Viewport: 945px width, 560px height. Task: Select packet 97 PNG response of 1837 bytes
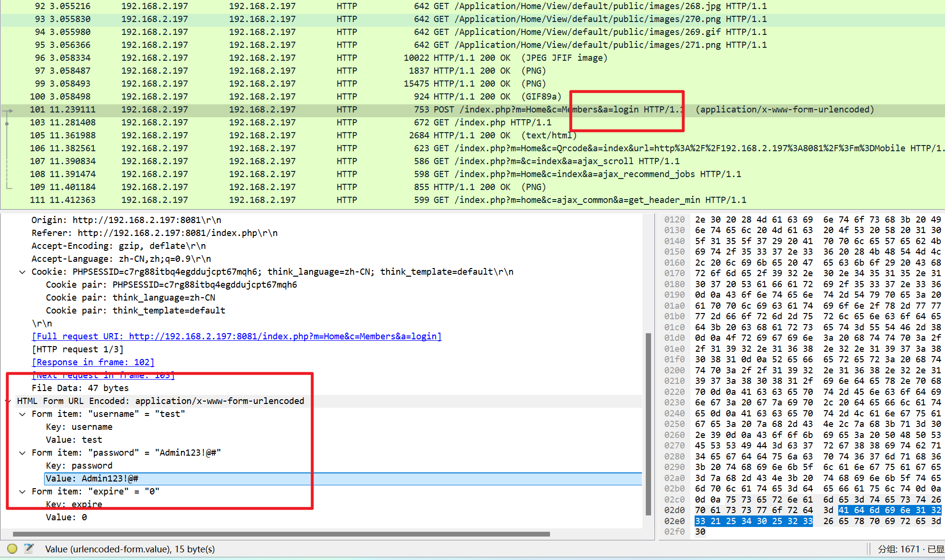[x=472, y=71]
